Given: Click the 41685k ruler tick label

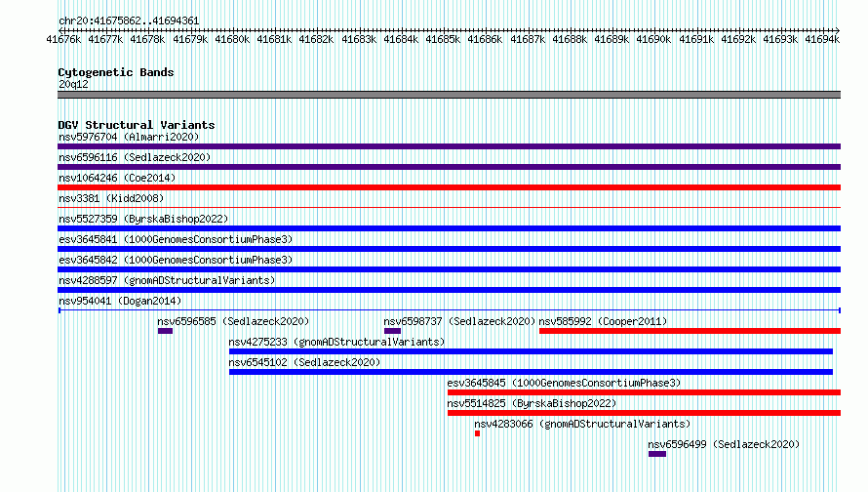Looking at the screenshot, I should (x=443, y=39).
